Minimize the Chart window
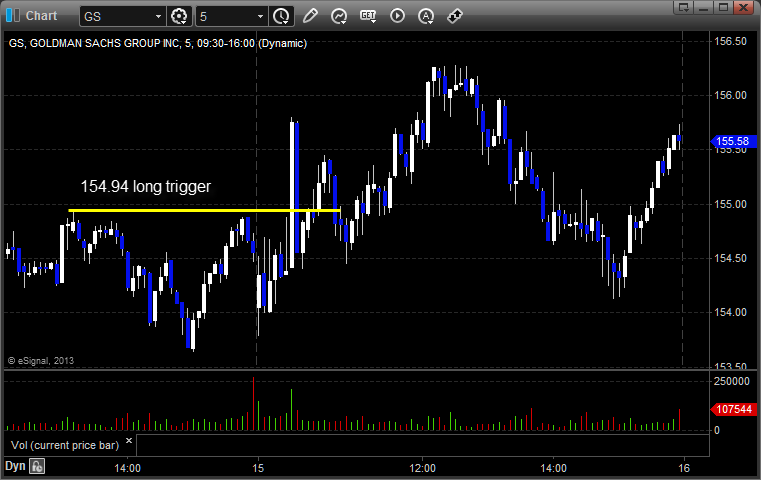The height and width of the screenshot is (480, 761). (704, 7)
